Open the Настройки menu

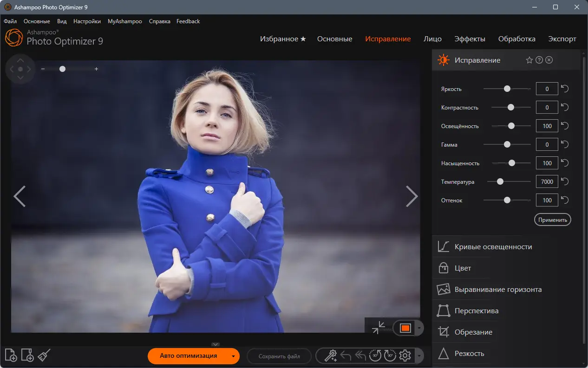tap(87, 21)
